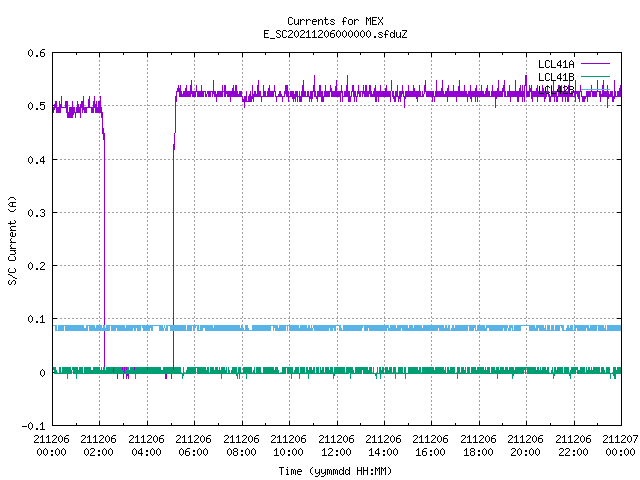
Task: Click the y-axis tick value 0.4
Action: click(36, 160)
